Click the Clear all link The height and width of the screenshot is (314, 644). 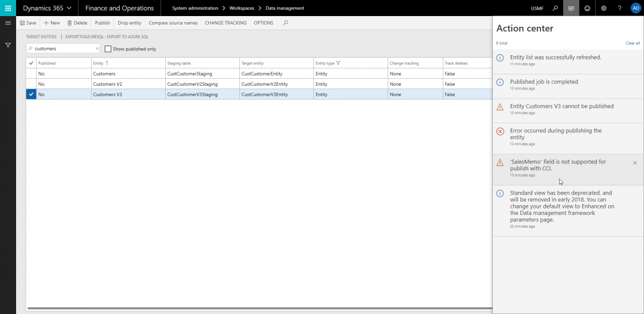pyautogui.click(x=633, y=43)
